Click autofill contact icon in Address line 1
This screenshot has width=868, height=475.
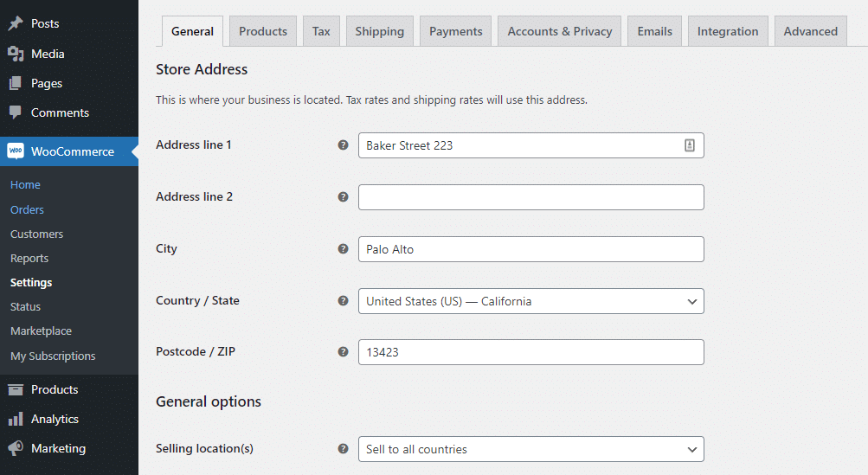(690, 145)
